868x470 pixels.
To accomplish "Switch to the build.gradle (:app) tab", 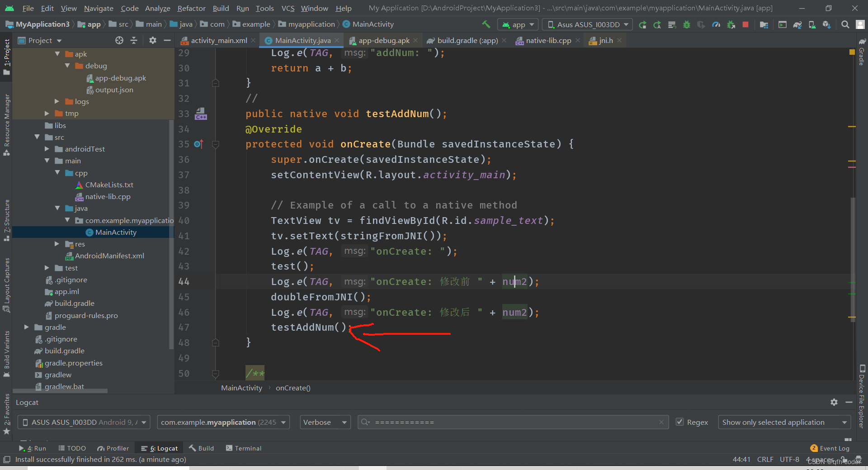I will point(467,40).
